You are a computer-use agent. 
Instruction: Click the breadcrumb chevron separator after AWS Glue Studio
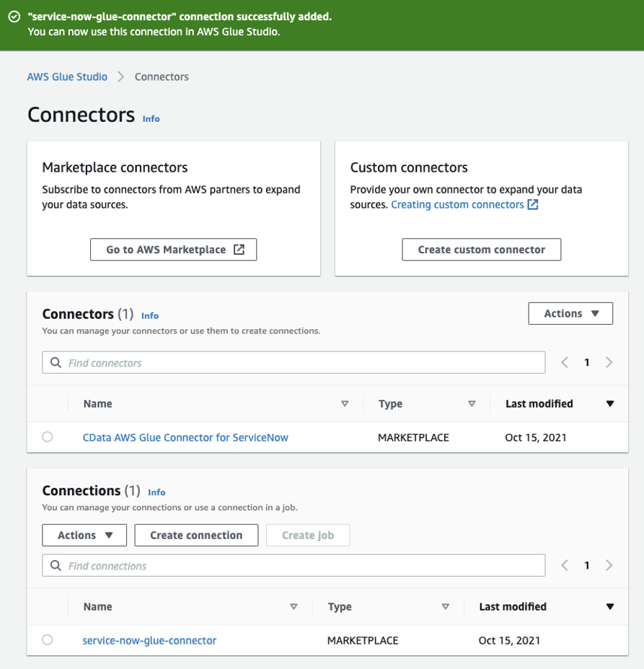coord(121,76)
